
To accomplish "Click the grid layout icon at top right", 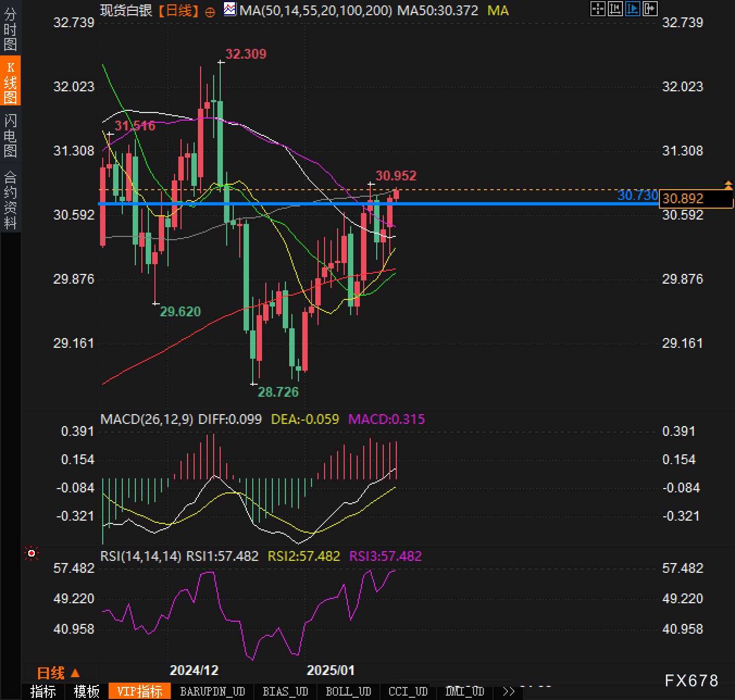I will point(597,9).
